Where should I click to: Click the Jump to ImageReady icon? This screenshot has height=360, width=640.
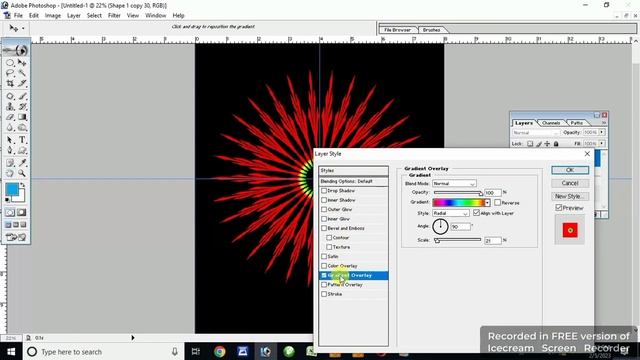tap(16, 237)
